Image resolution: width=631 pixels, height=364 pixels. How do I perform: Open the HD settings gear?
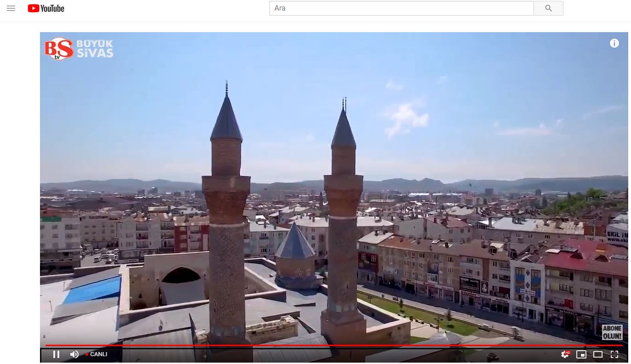(565, 354)
